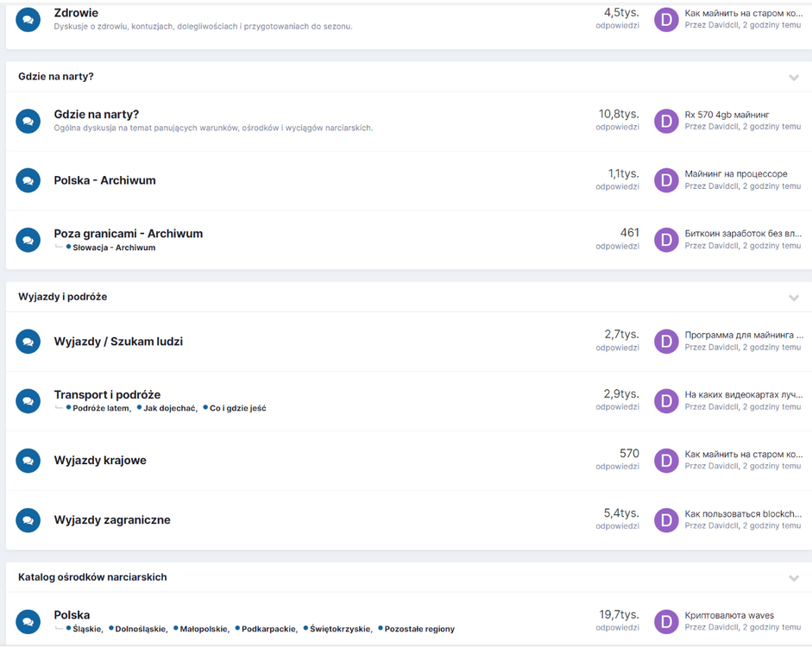
Task: Click the Wyjazdy / Szukam ludzi forum icon
Action: pos(28,342)
